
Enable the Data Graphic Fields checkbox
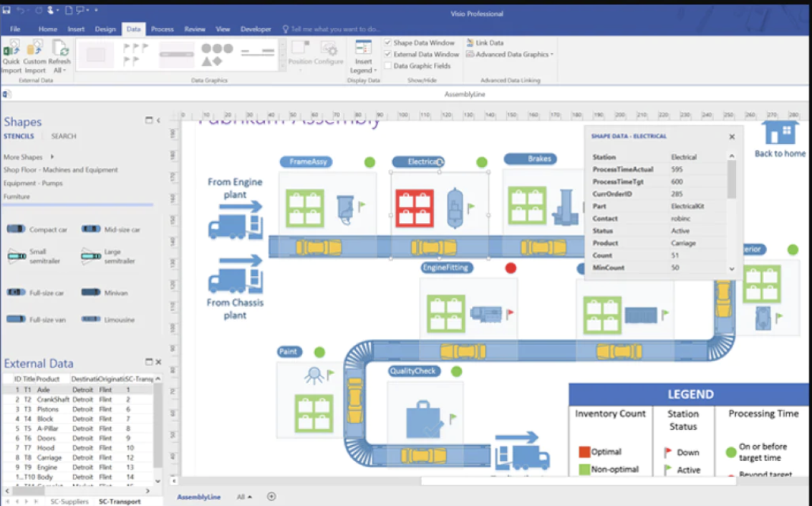pyautogui.click(x=387, y=66)
